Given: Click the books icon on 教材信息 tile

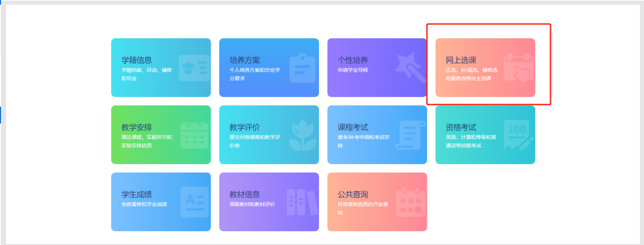Looking at the screenshot, I should (302, 202).
